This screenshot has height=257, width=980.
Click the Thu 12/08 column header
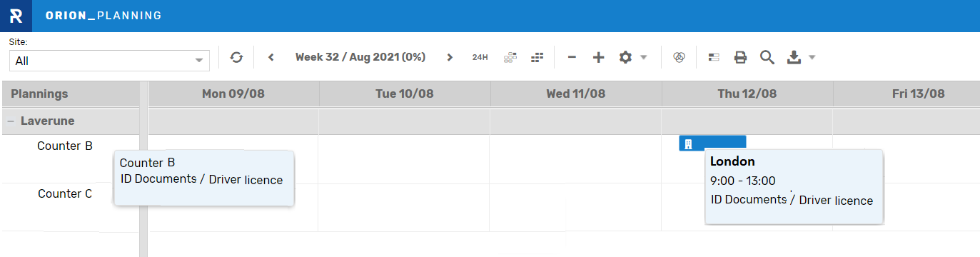tap(747, 94)
